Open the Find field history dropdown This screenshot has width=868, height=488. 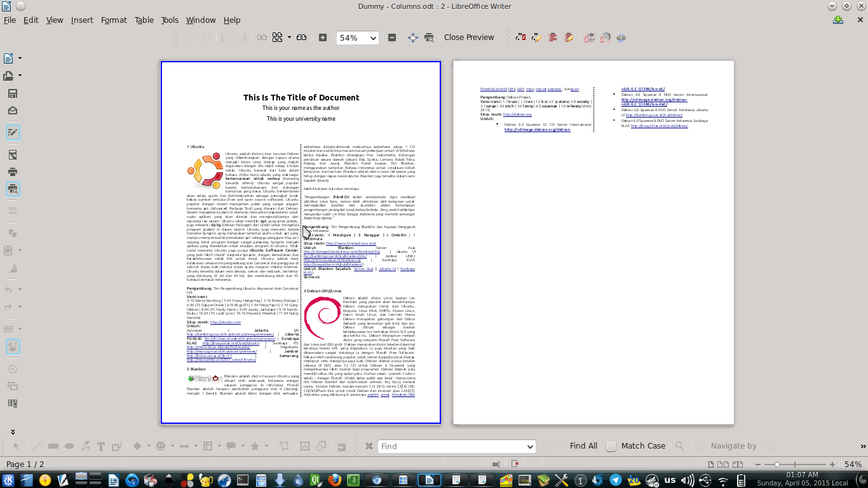[529, 446]
